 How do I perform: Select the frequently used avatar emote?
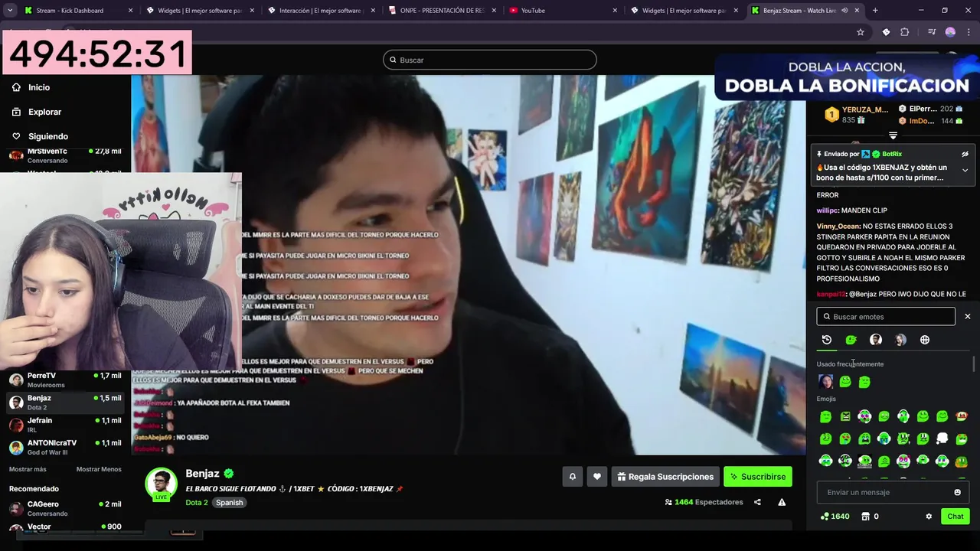(825, 381)
